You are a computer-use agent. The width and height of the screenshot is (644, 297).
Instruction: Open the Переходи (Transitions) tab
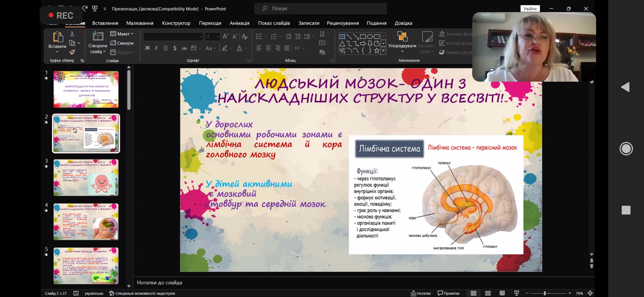(210, 23)
